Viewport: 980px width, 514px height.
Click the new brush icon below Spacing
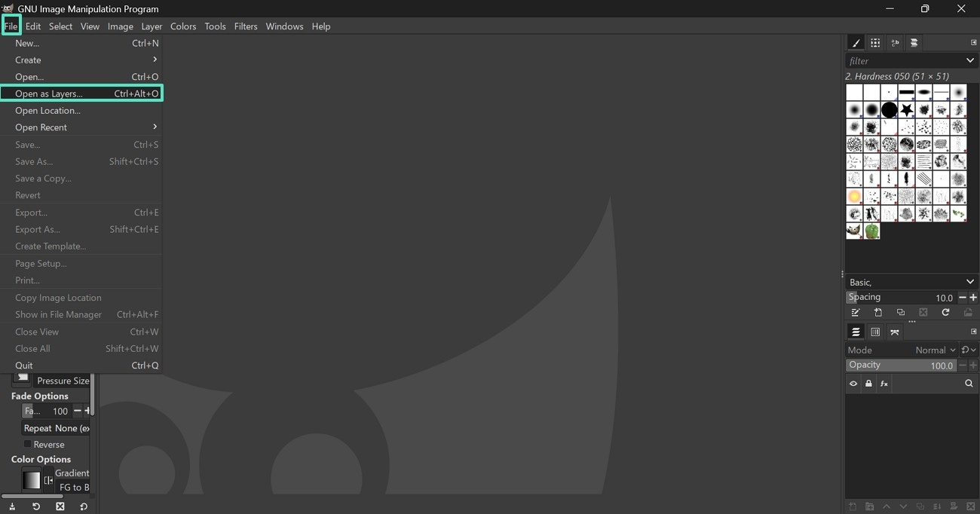(x=878, y=312)
